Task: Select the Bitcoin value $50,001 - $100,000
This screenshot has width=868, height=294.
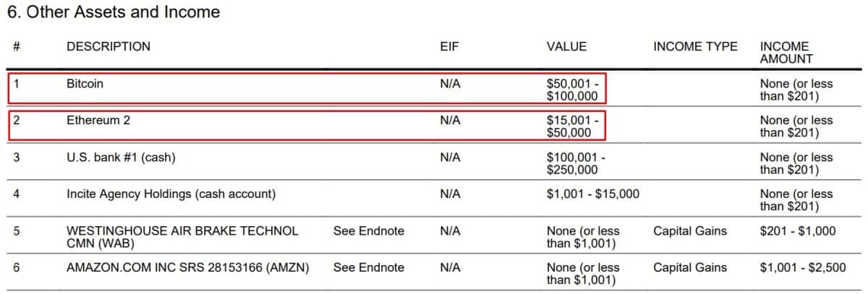Action: coord(573,90)
